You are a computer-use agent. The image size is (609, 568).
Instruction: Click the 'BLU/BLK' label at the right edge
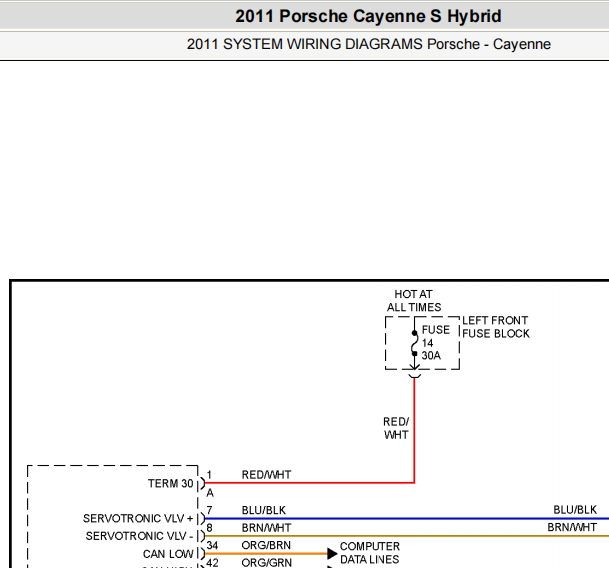575,510
